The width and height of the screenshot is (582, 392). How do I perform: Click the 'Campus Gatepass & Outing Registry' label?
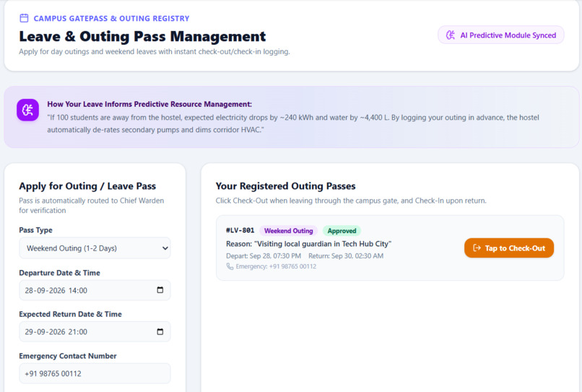[x=111, y=19]
